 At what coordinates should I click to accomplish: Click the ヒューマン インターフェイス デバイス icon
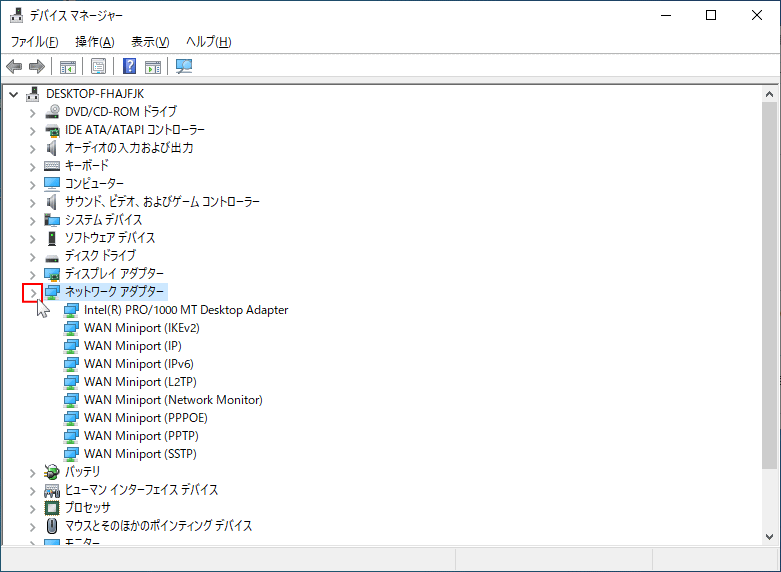pyautogui.click(x=52, y=490)
